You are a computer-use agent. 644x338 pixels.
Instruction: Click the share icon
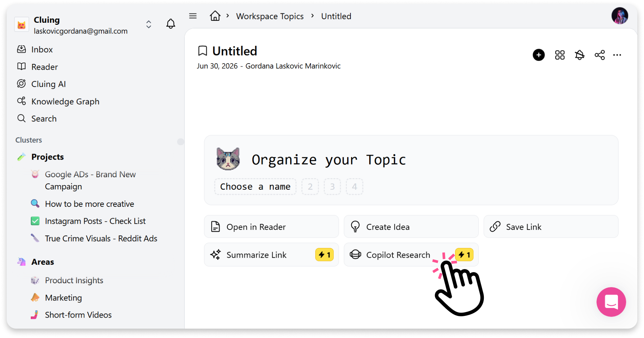[x=600, y=55]
